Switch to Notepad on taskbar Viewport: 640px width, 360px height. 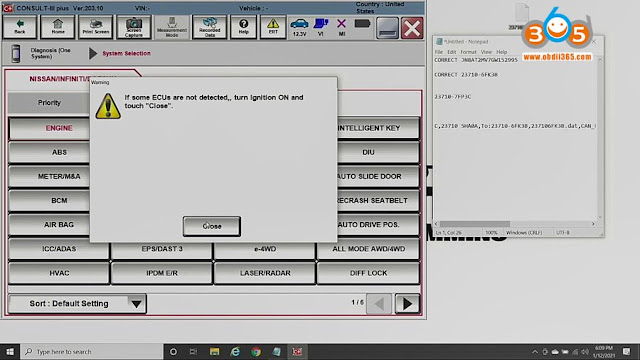coord(276,351)
